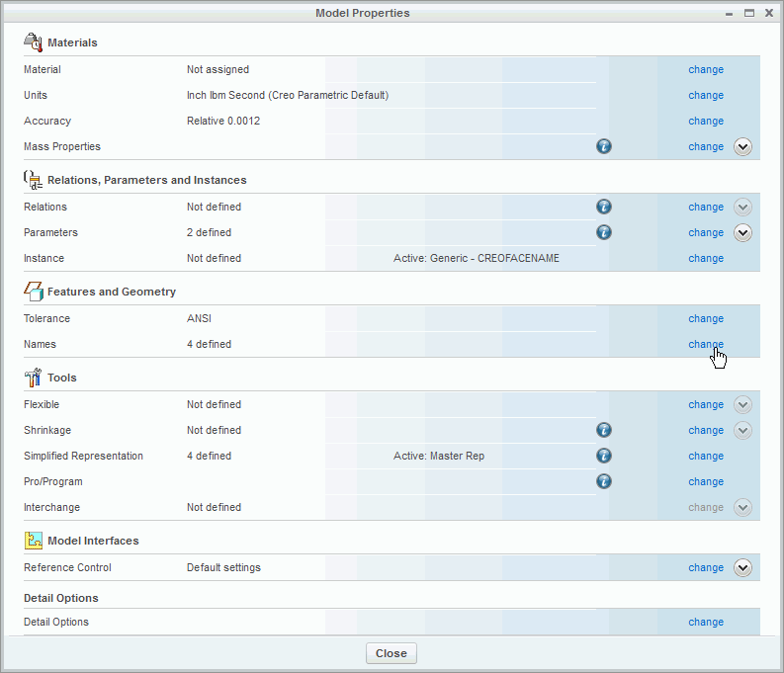
Task: Open the info icon for Parameters
Action: point(604,233)
